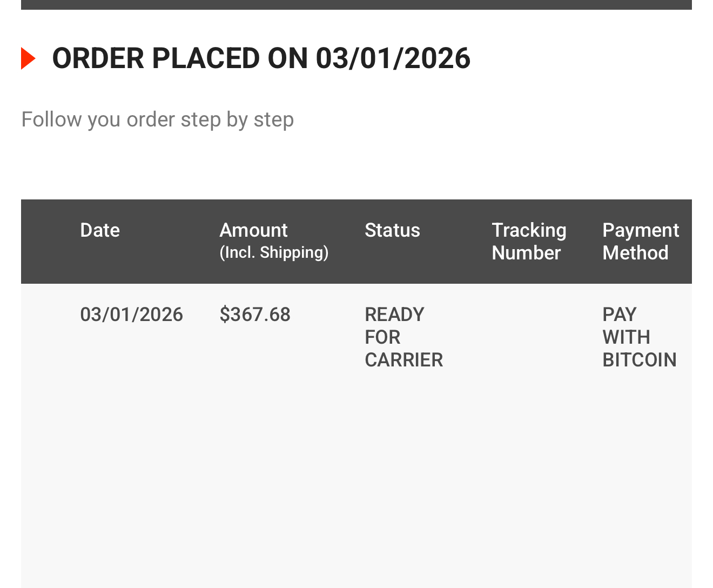
Task: Click the red triangle beside the order heading
Action: coord(28,58)
